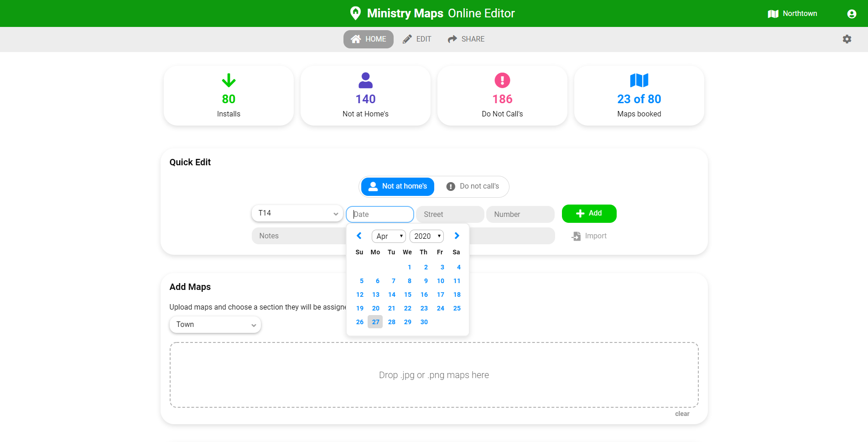The image size is (868, 442).
Task: Open the Apr month dropdown
Action: (389, 236)
